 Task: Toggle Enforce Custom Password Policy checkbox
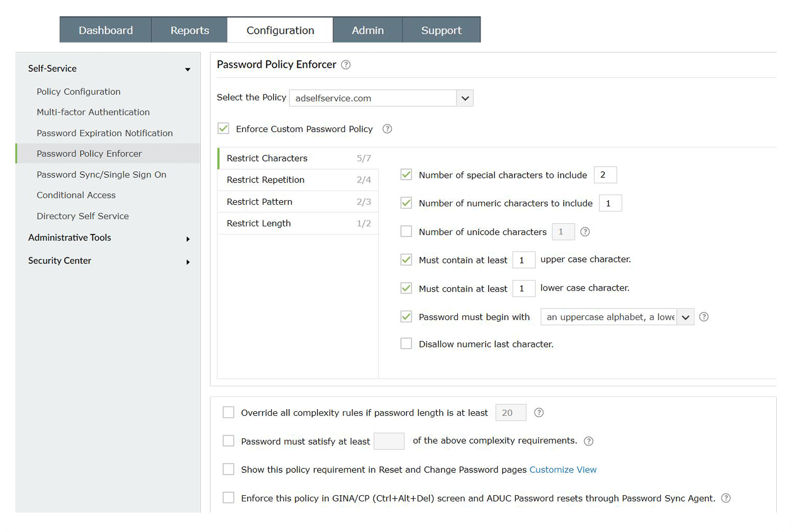pos(223,128)
